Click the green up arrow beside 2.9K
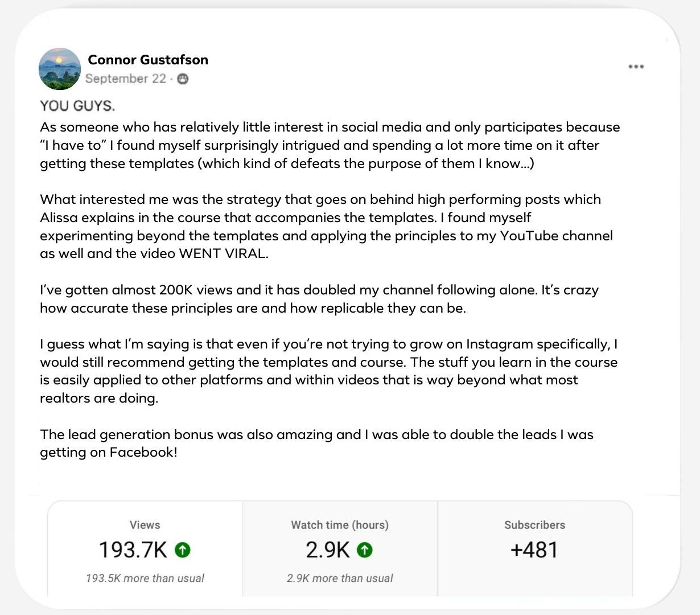Screen dimensions: 700x615 click(364, 550)
